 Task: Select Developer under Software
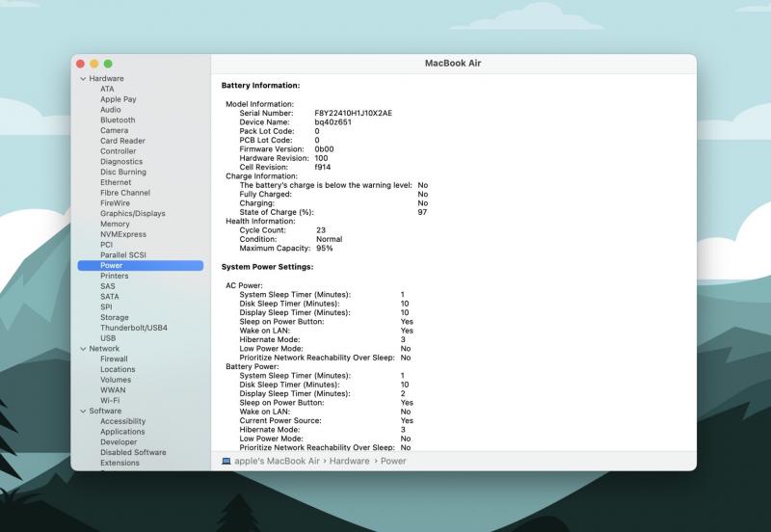point(119,442)
